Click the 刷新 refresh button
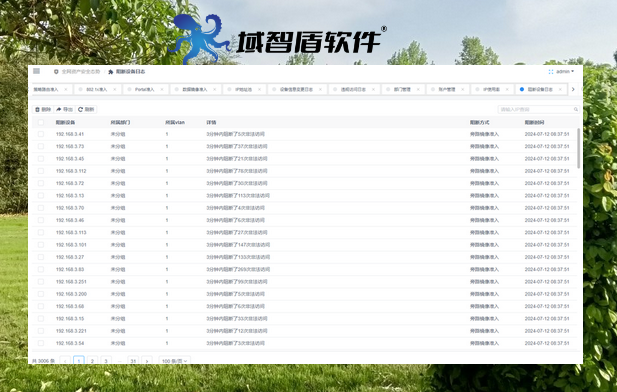The image size is (617, 392). tap(86, 109)
